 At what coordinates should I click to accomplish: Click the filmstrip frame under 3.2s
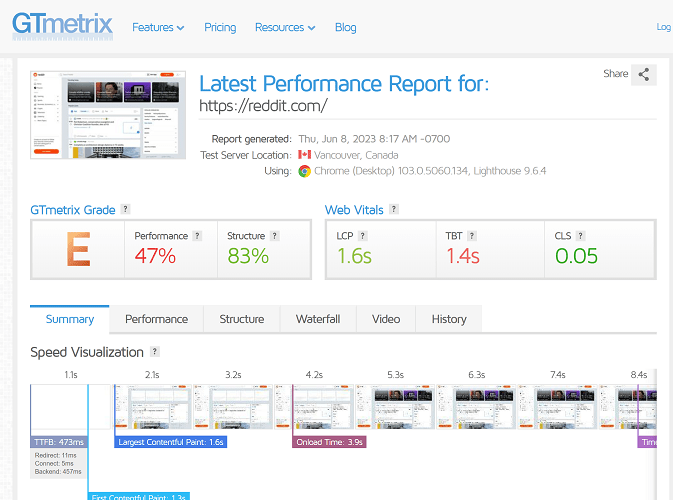(233, 406)
